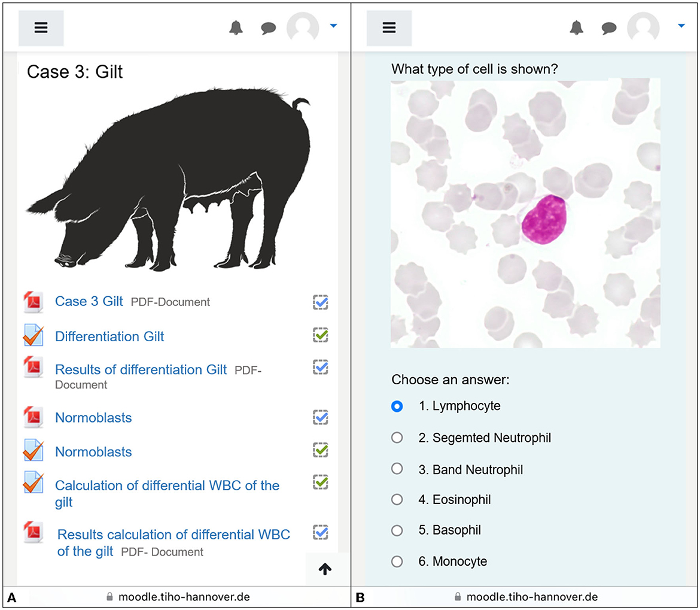Click notification bell in panel A
The width and height of the screenshot is (700, 610).
click(236, 28)
